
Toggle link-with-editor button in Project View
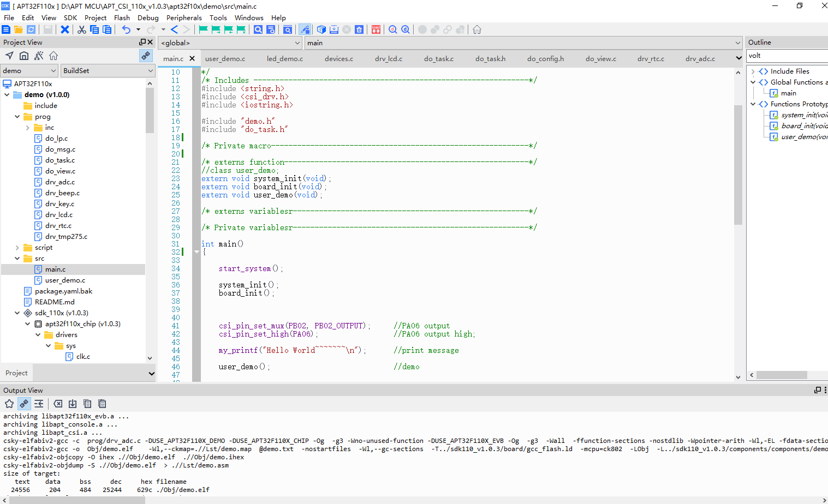click(x=146, y=56)
